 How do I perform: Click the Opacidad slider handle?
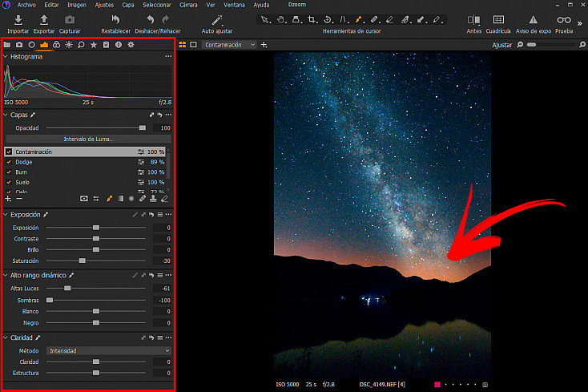point(142,128)
